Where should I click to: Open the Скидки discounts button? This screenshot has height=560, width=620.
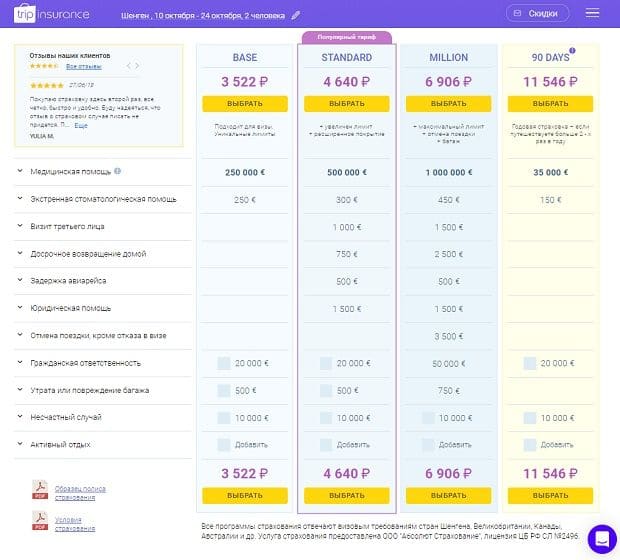pyautogui.click(x=537, y=14)
